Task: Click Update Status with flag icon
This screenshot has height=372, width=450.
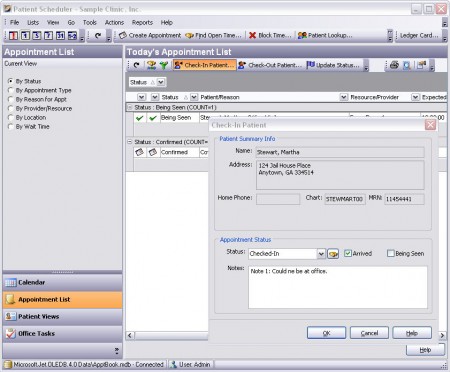Action: pyautogui.click(x=333, y=65)
